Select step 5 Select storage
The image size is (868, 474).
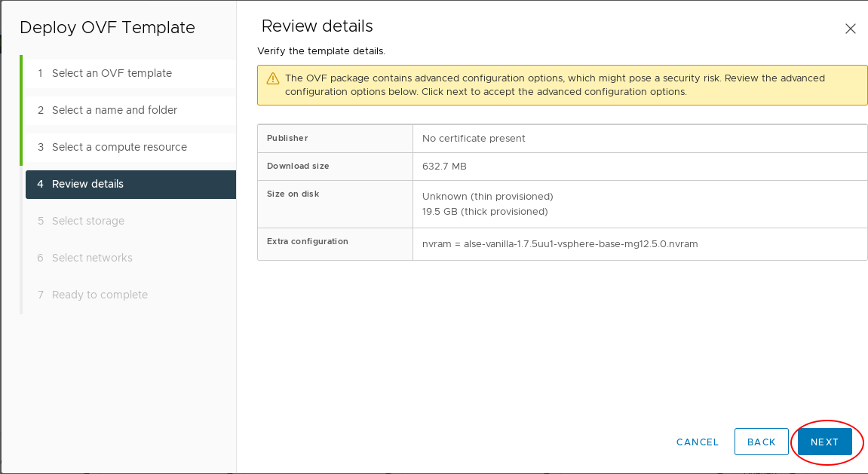[130, 221]
